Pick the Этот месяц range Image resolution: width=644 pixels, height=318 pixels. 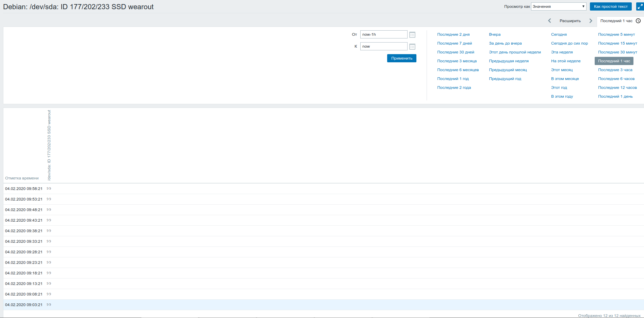562,70
